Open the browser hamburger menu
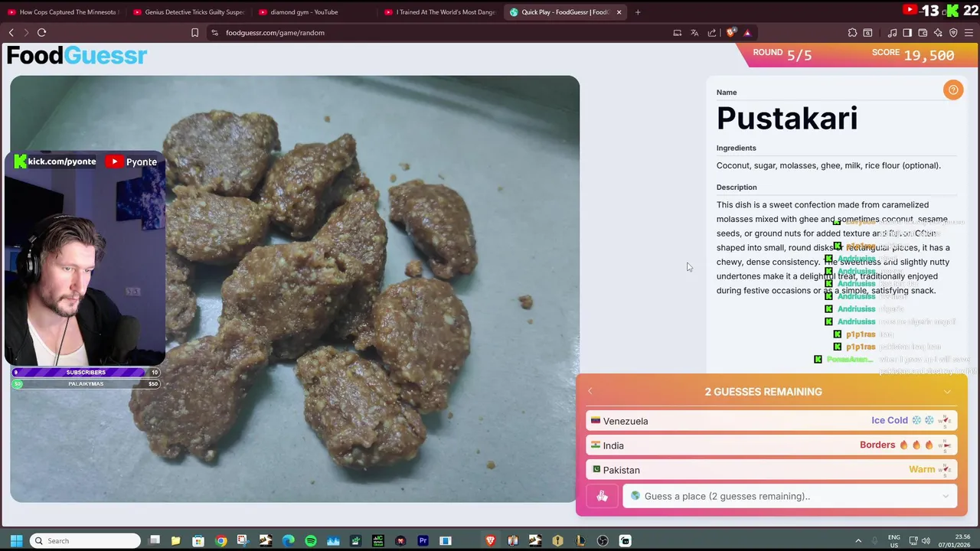Screen dimensions: 980x551 969,33
